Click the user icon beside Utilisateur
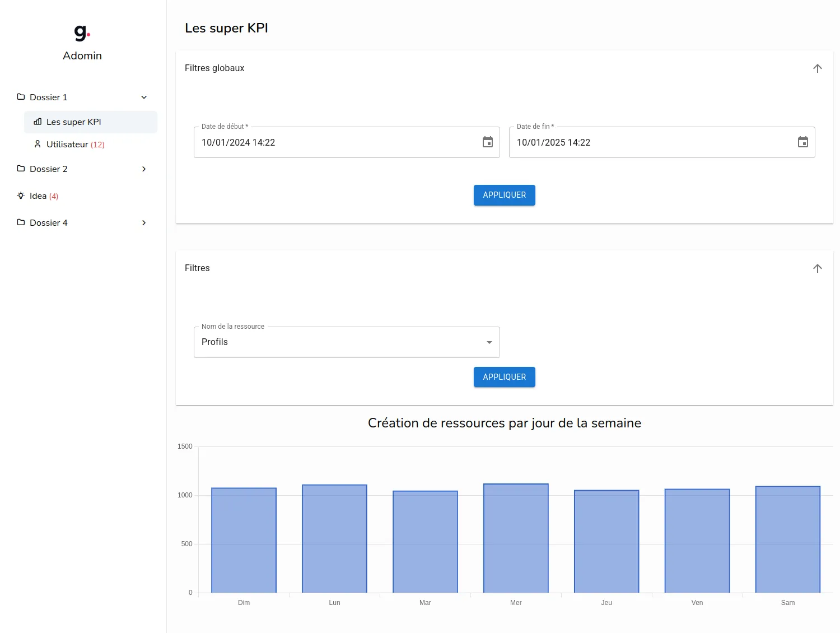The width and height of the screenshot is (840, 633). pos(38,144)
